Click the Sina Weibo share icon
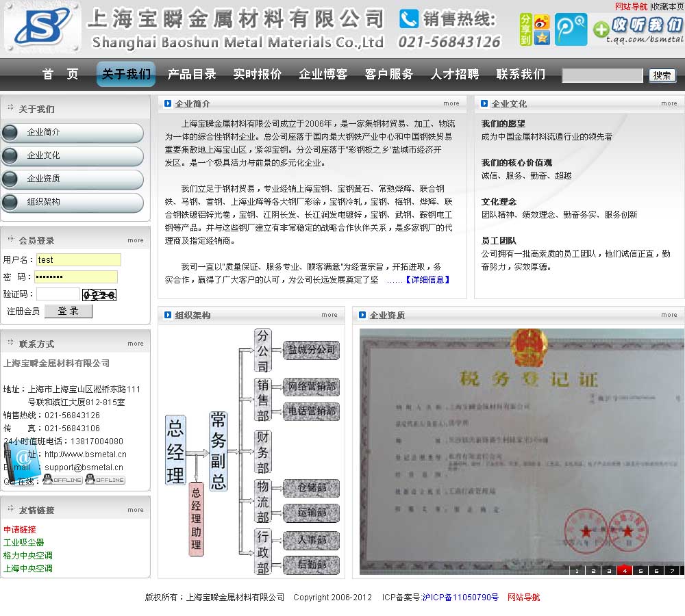 (542, 22)
